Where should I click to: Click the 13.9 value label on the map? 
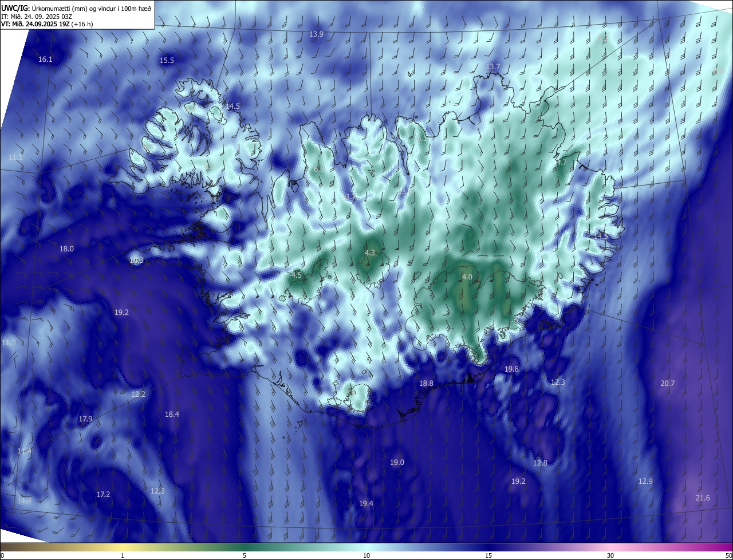pos(316,34)
